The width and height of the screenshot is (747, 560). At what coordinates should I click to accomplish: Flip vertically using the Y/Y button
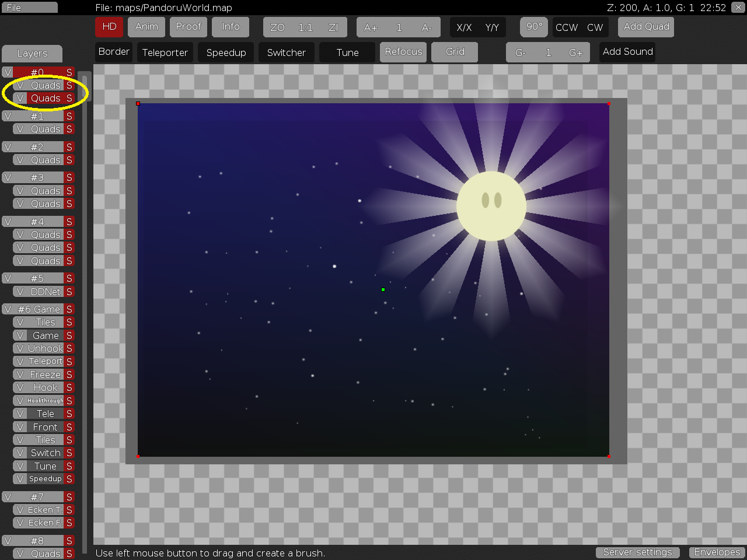point(492,27)
